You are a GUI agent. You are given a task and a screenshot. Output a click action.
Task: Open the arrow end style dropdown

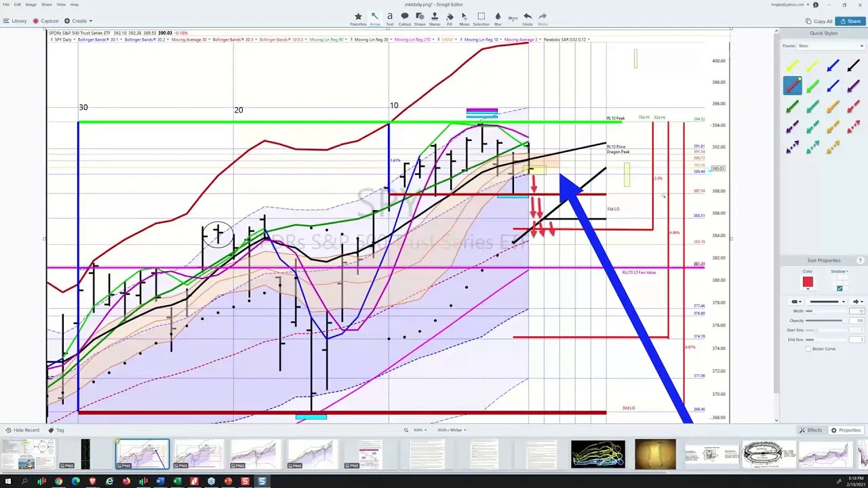(858, 302)
